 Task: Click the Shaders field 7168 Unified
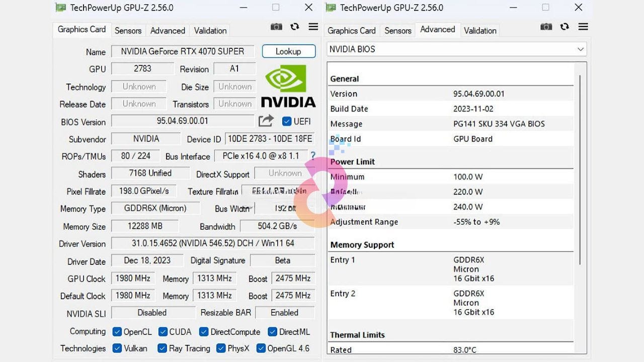point(150,173)
